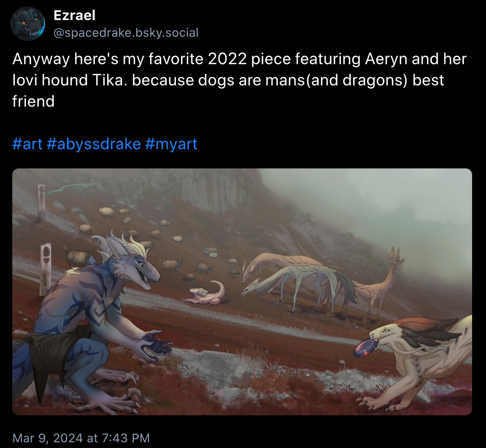Open Ezrael's profile avatar

click(27, 24)
